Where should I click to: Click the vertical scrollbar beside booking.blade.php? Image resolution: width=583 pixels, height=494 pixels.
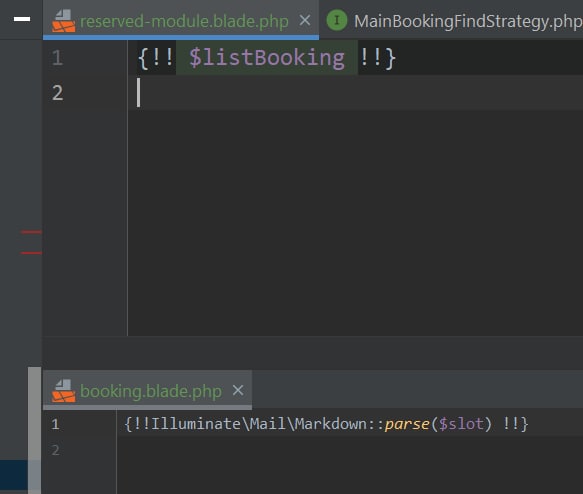click(35, 430)
